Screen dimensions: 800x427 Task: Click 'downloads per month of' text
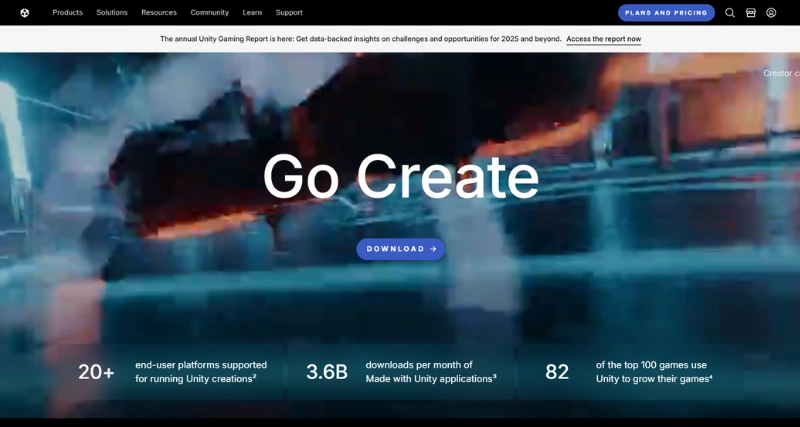419,365
